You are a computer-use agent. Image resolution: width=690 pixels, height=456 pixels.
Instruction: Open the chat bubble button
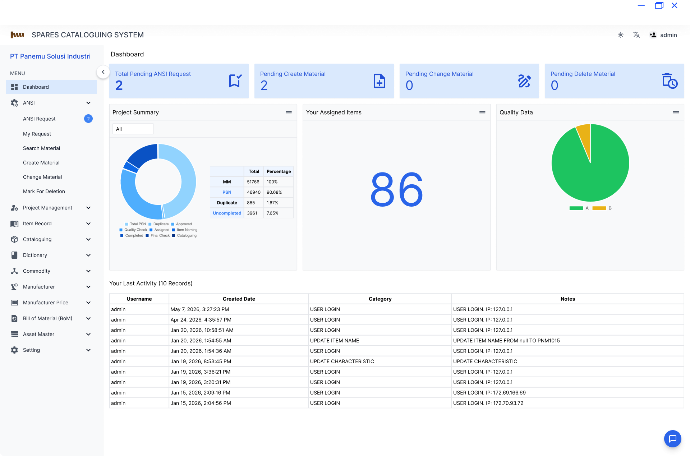click(672, 438)
